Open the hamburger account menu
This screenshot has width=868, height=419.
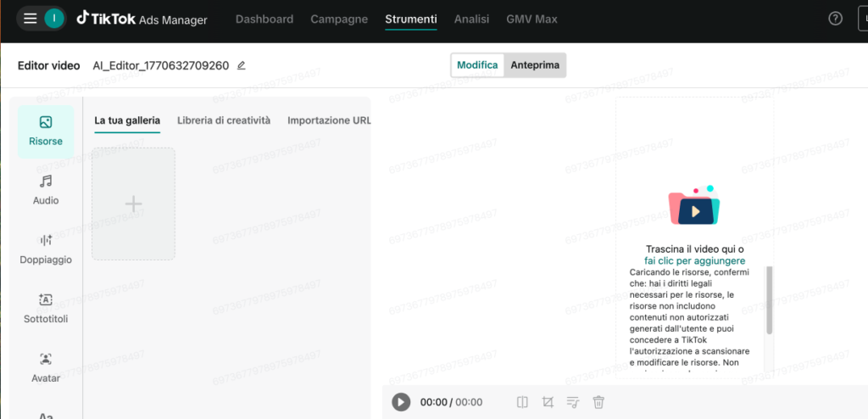pyautogui.click(x=31, y=19)
